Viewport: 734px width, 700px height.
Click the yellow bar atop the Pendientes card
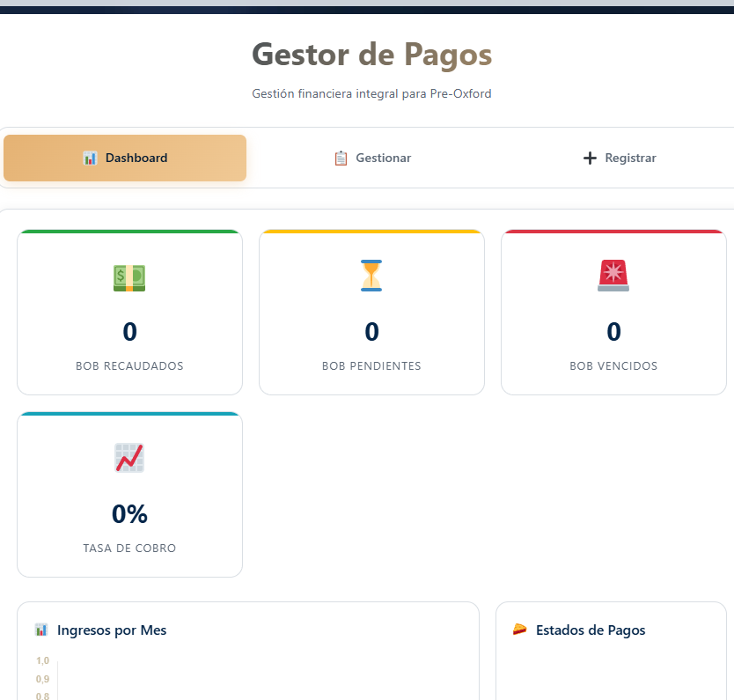(x=371, y=232)
